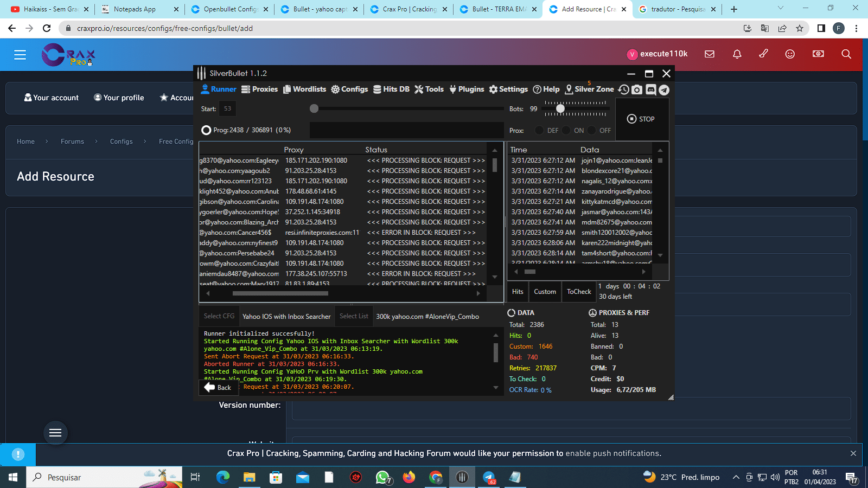
Task: Click the Start value input field
Action: point(227,108)
